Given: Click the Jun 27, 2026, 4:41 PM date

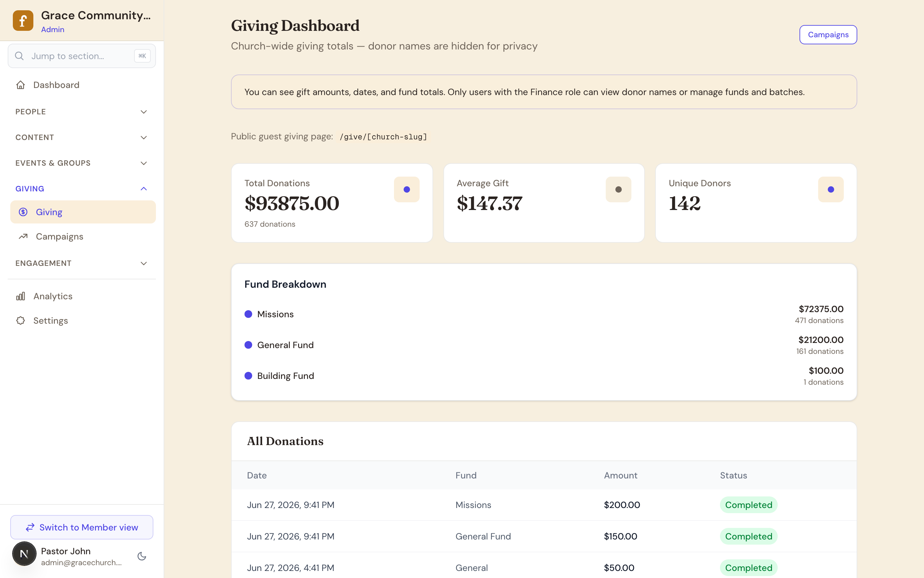Looking at the screenshot, I should pyautogui.click(x=290, y=568).
